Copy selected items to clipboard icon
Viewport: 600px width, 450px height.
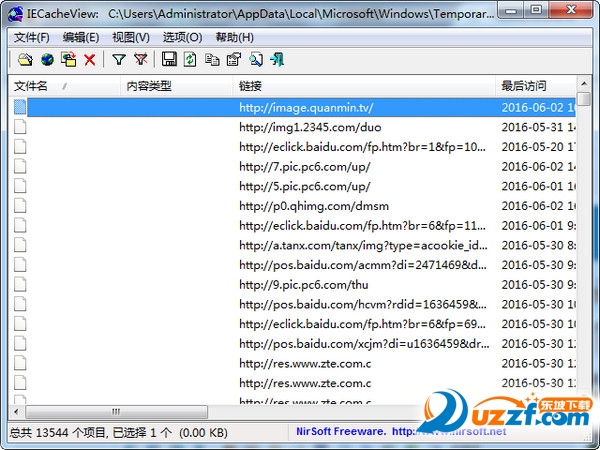pyautogui.click(x=212, y=60)
